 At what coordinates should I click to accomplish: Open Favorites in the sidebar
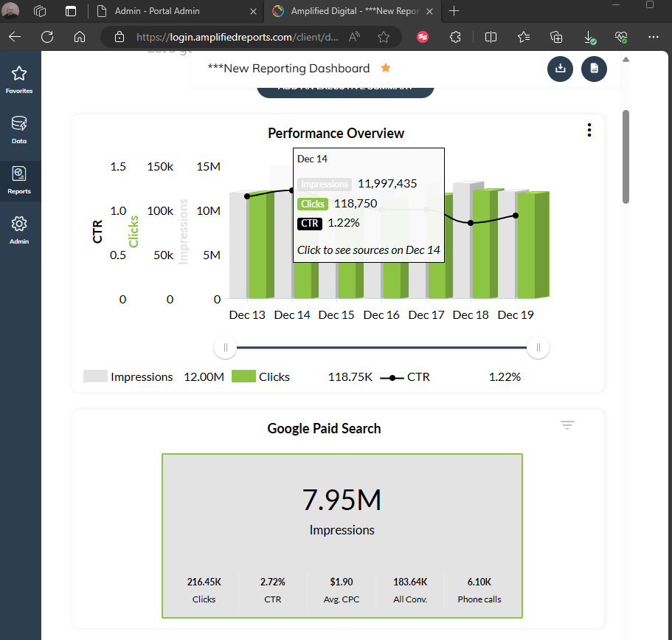click(x=19, y=79)
